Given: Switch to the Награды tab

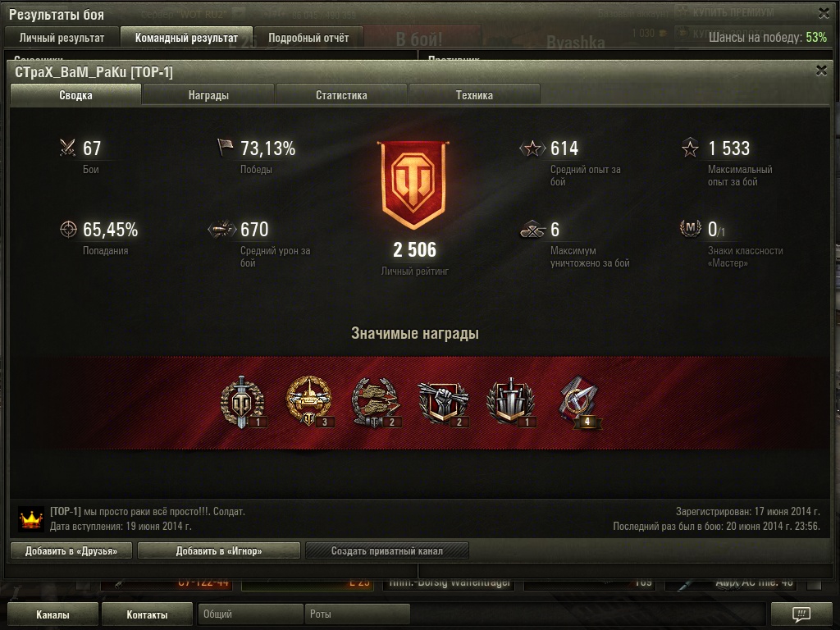Looking at the screenshot, I should [208, 95].
